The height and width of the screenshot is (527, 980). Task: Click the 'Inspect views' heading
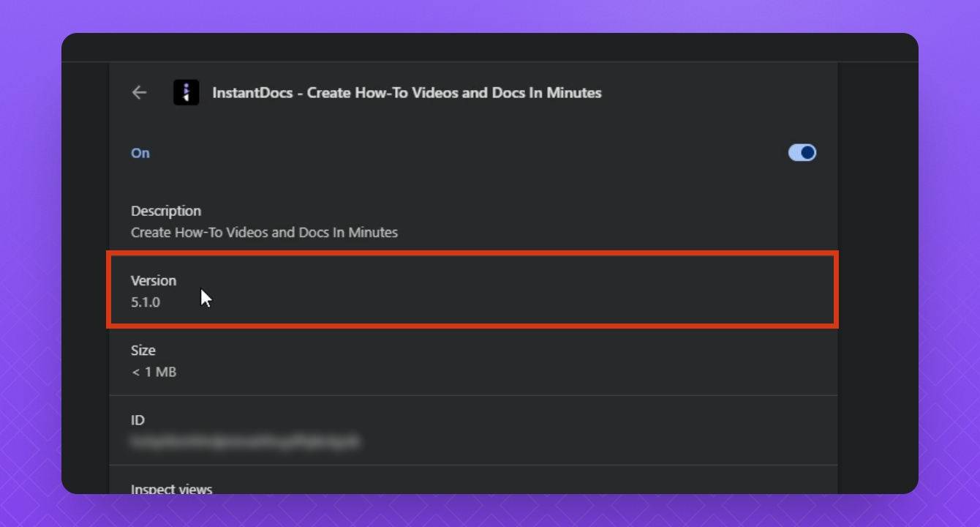171,489
